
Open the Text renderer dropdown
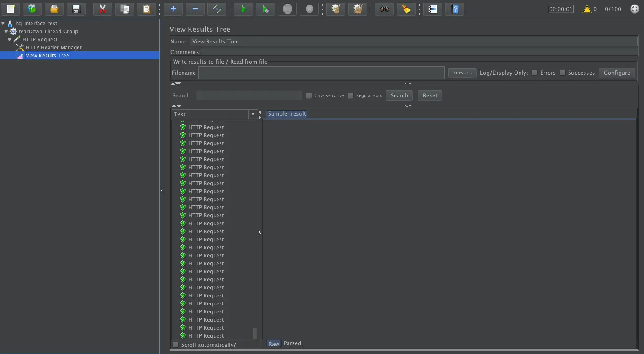point(253,114)
